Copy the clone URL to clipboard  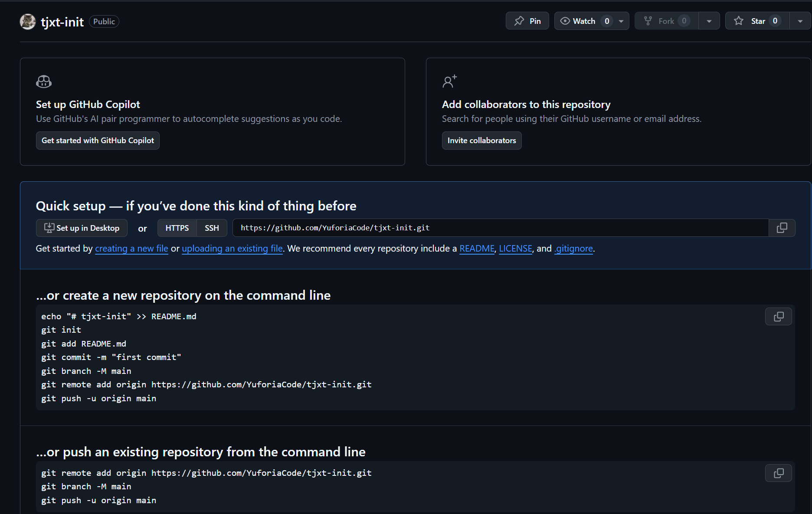pyautogui.click(x=782, y=228)
